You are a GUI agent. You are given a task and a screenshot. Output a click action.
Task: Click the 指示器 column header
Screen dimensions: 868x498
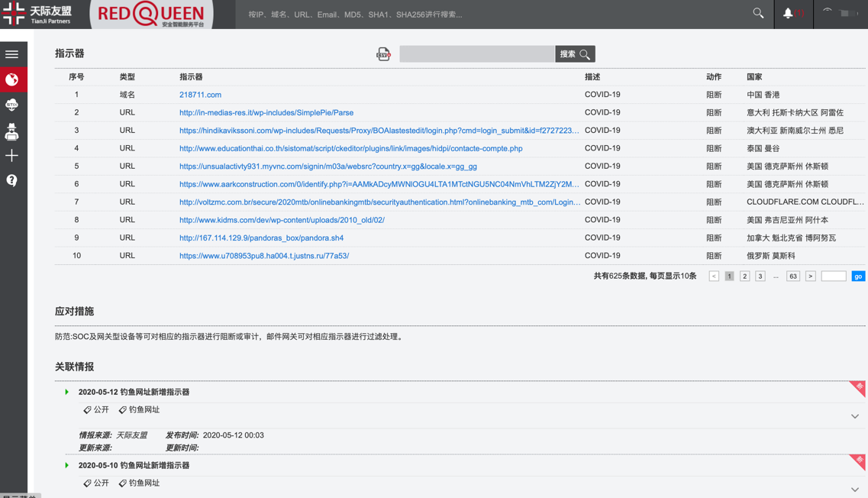(x=191, y=77)
